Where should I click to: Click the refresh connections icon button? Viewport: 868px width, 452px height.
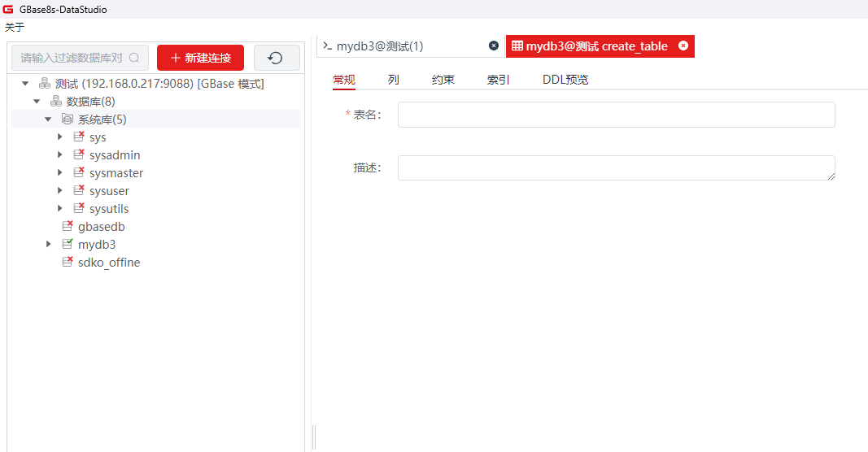[x=275, y=58]
